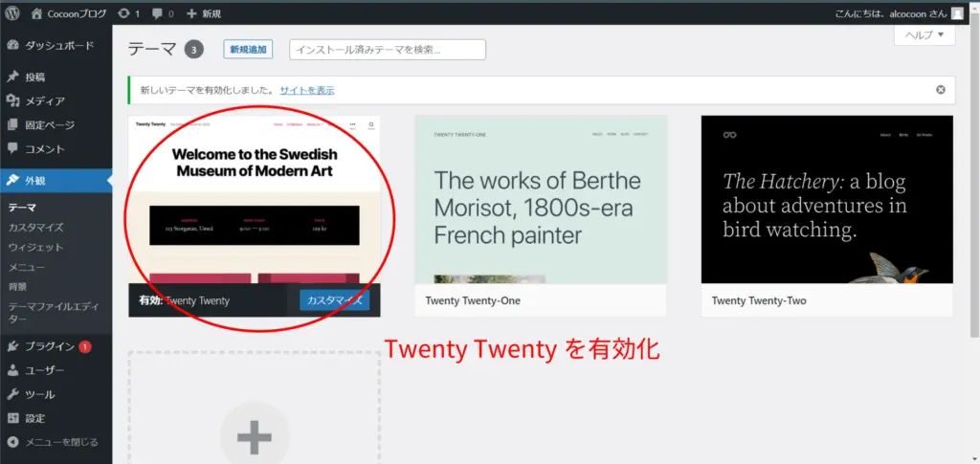This screenshot has height=464, width=980.
Task: Dismiss the theme activated notice
Action: 941,90
